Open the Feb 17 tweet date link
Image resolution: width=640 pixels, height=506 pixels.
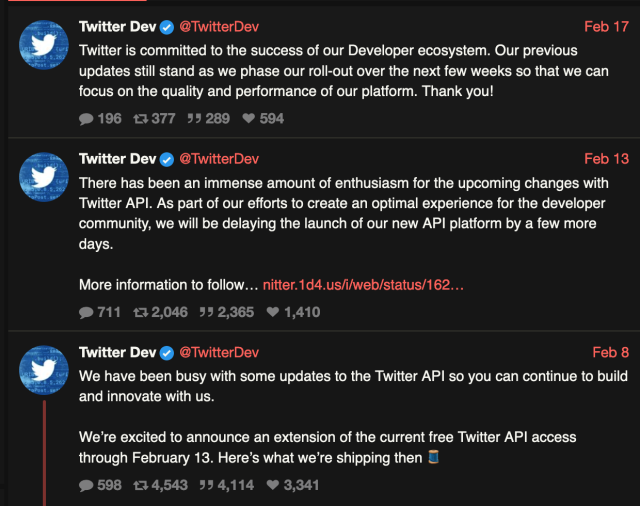tap(606, 26)
